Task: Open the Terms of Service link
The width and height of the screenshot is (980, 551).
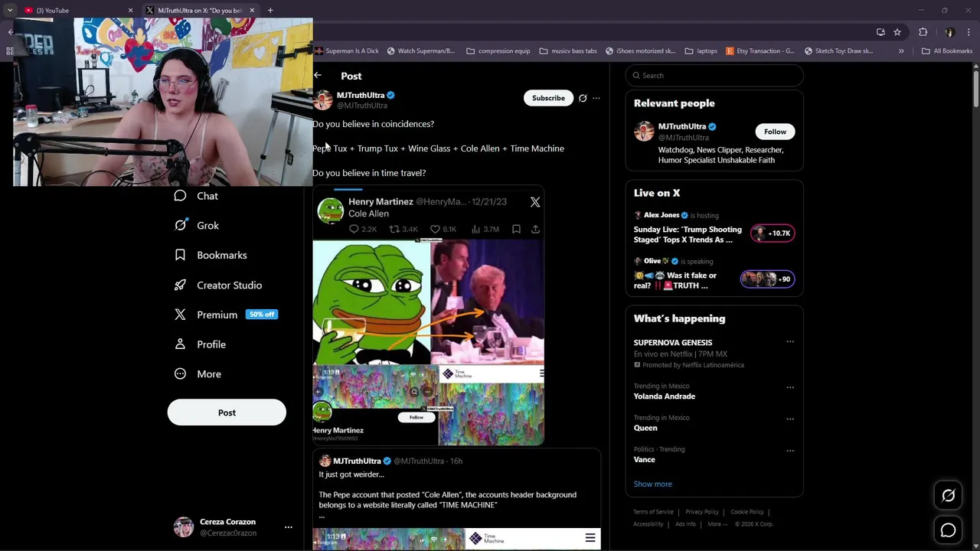Action: click(x=653, y=512)
